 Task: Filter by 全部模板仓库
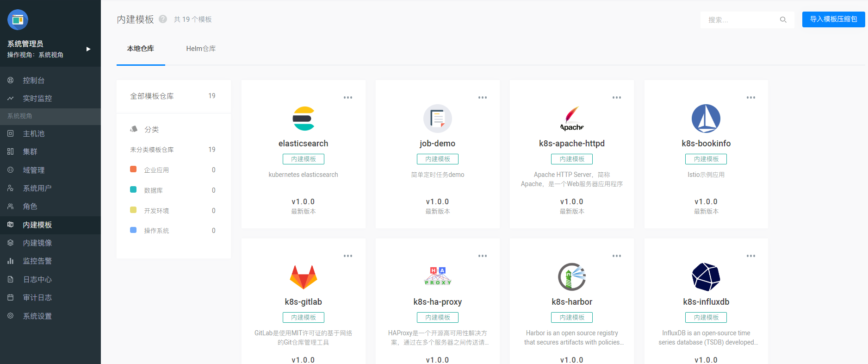(152, 96)
